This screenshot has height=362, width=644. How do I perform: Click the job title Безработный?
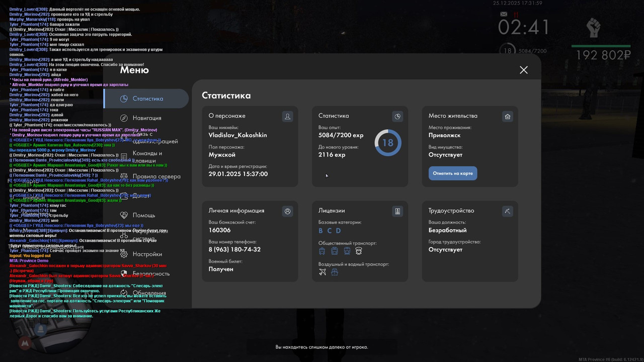point(448,230)
